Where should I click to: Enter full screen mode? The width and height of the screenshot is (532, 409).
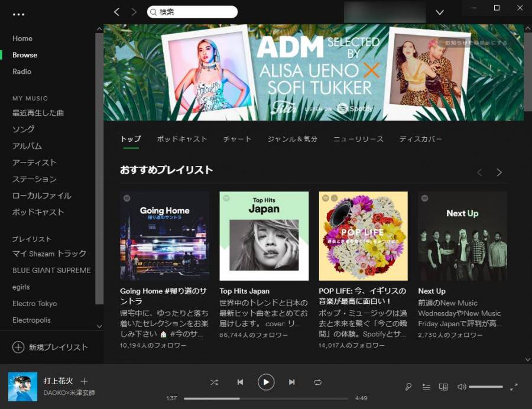click(x=514, y=387)
